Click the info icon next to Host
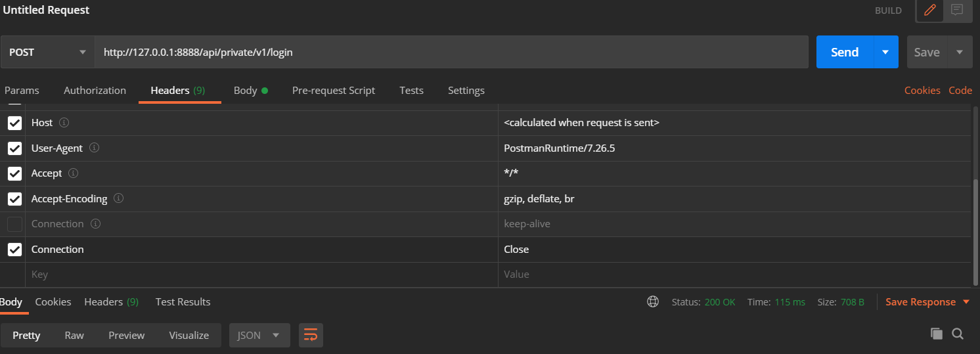 pyautogui.click(x=64, y=123)
